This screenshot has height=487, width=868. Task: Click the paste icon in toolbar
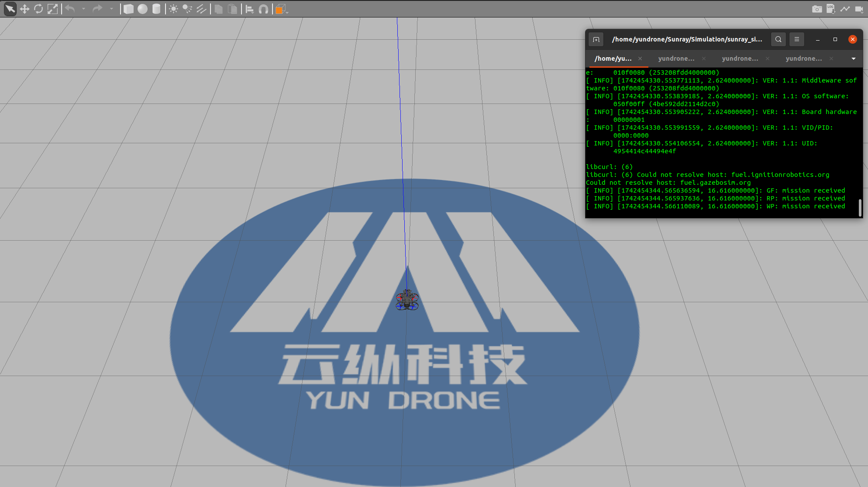click(233, 9)
